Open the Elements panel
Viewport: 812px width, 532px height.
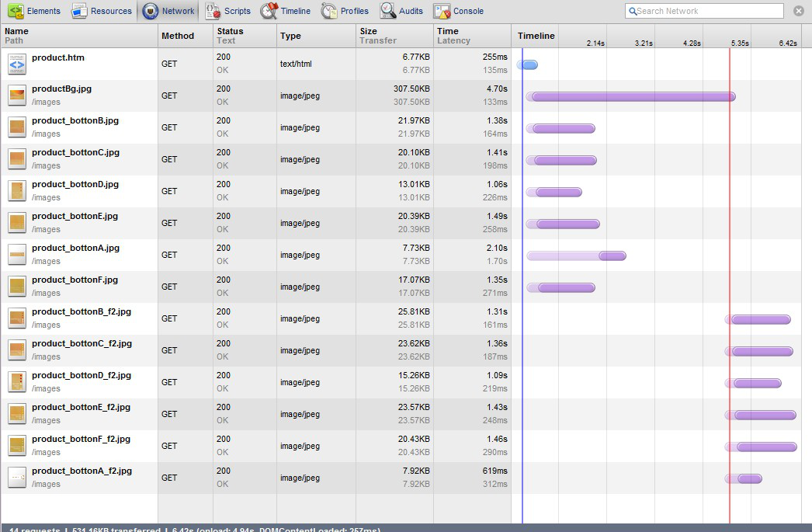pyautogui.click(x=34, y=11)
